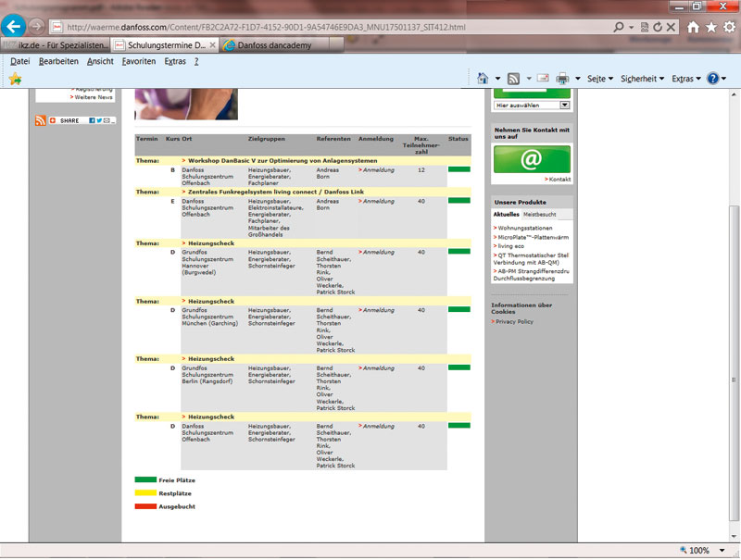Image resolution: width=741 pixels, height=560 pixels.
Task: Open the address bar autocomplete dropdown arrow
Action: tap(632, 28)
